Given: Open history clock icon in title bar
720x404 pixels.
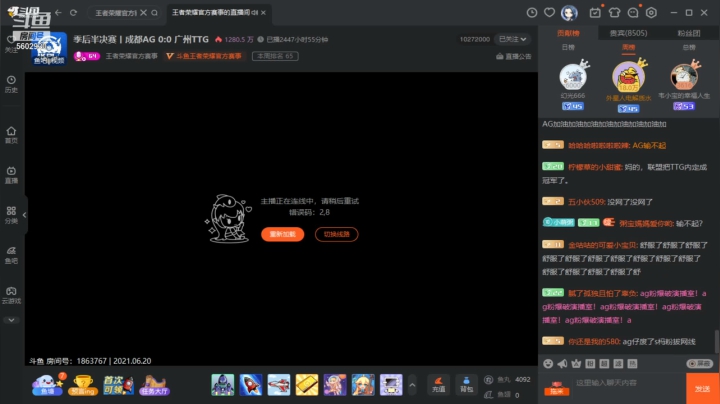Looking at the screenshot, I should click(x=532, y=13).
